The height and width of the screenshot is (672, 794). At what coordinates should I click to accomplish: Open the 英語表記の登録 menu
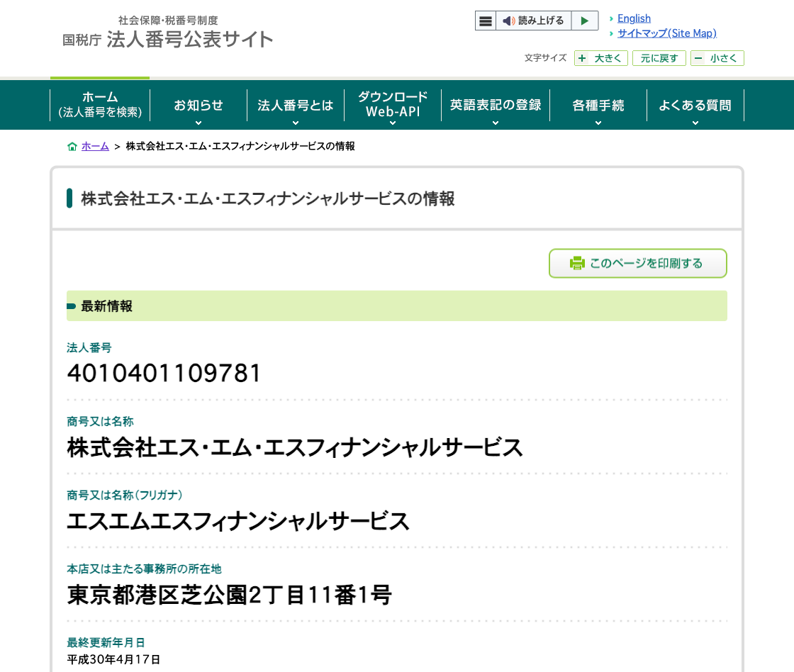coord(496,105)
